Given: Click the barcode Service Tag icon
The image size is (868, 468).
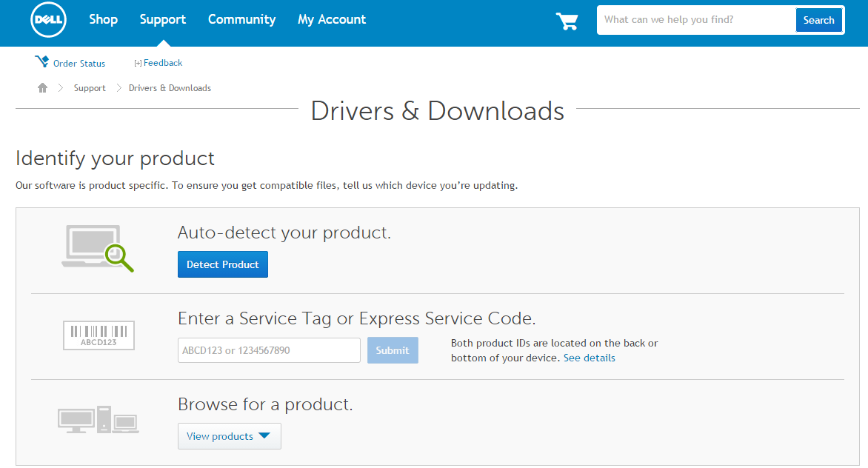Looking at the screenshot, I should pyautogui.click(x=99, y=335).
